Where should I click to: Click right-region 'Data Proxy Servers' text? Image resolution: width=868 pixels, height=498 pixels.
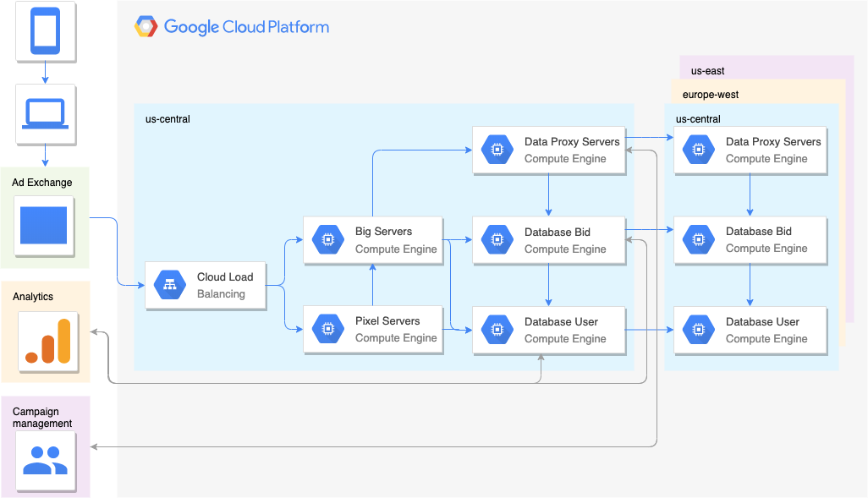[773, 142]
